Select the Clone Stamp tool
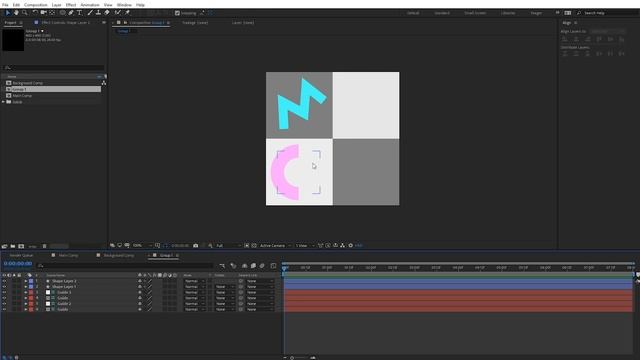 [98, 13]
